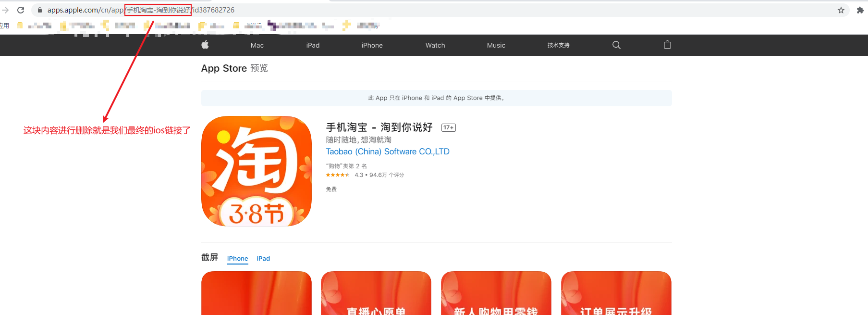The width and height of the screenshot is (868, 315).
Task: Open the 技术支持 menu item
Action: 559,45
